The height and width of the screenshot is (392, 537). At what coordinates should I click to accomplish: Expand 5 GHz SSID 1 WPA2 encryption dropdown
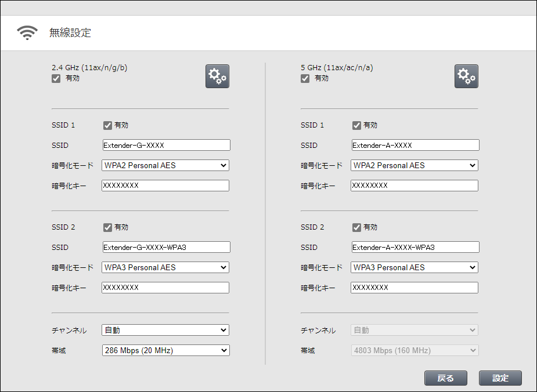415,165
